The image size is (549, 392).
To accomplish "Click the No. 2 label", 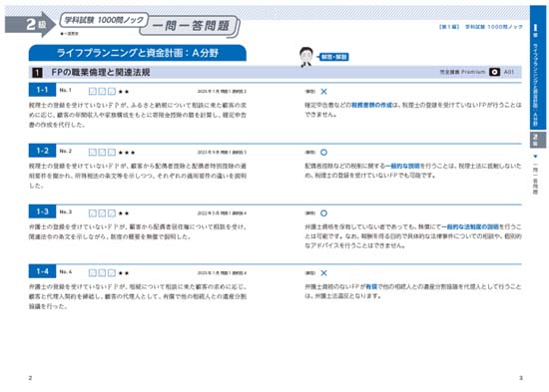I will 66,152.
